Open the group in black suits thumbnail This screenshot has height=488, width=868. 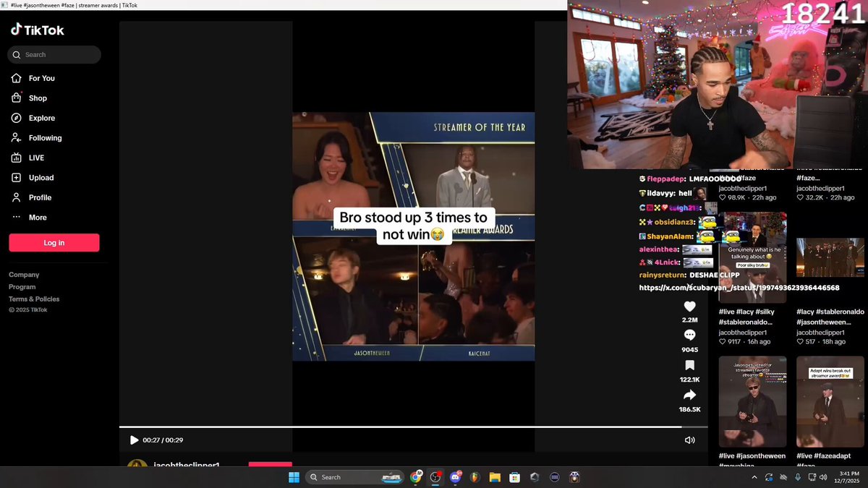coord(830,257)
